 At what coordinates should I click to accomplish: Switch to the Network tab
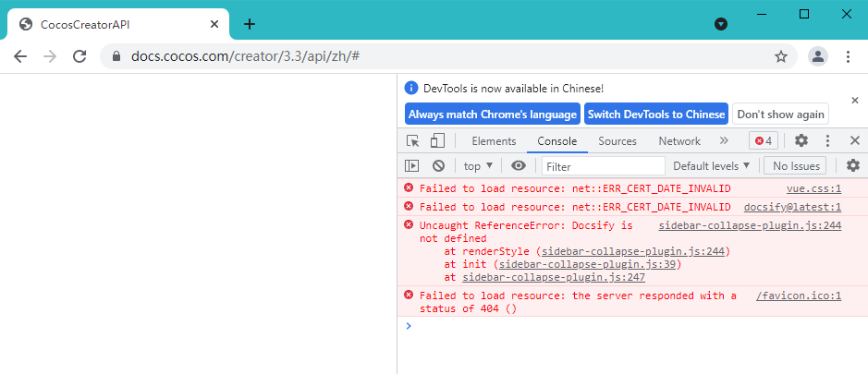pyautogui.click(x=679, y=141)
